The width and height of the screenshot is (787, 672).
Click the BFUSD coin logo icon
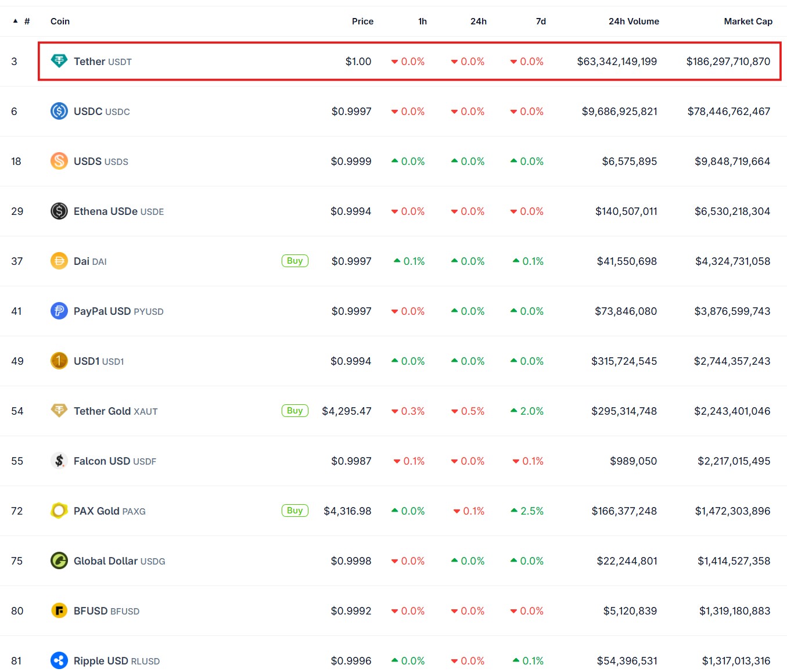[59, 610]
